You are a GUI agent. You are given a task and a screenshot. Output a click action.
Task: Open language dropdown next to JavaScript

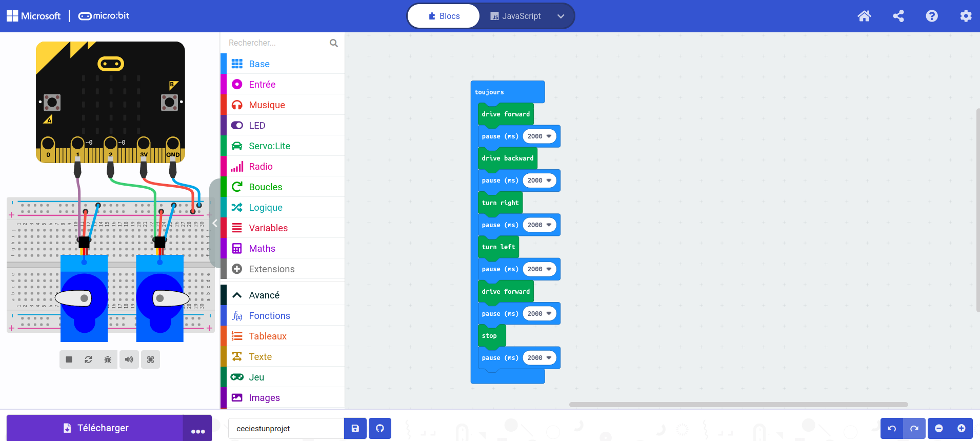(x=561, y=16)
